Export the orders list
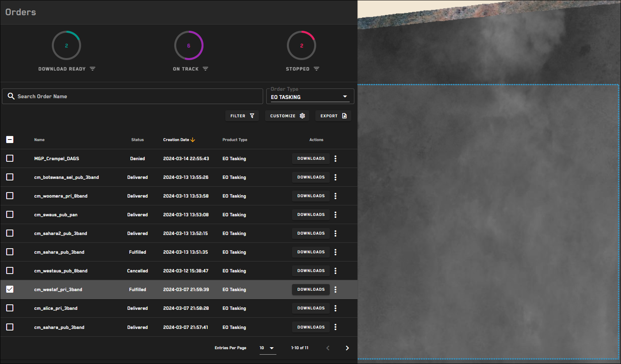 [x=333, y=116]
